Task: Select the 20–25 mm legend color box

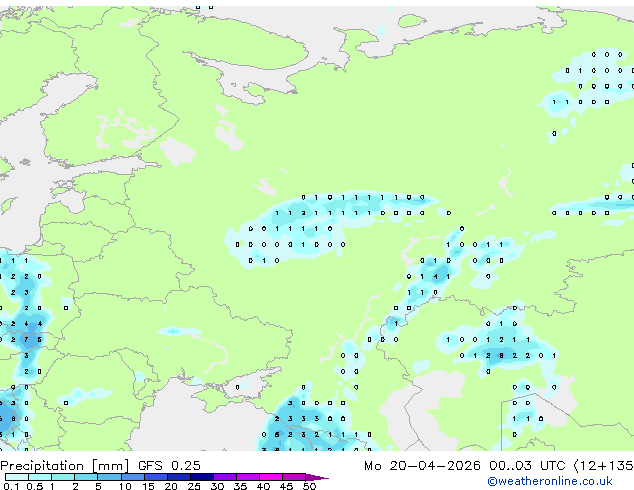Action: coord(179,477)
